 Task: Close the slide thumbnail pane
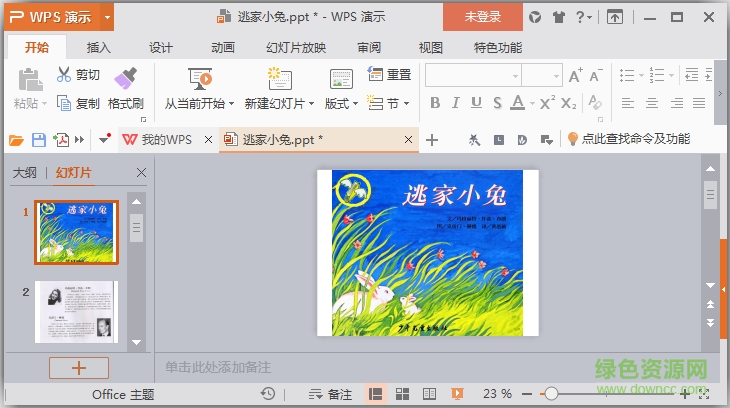coord(142,173)
